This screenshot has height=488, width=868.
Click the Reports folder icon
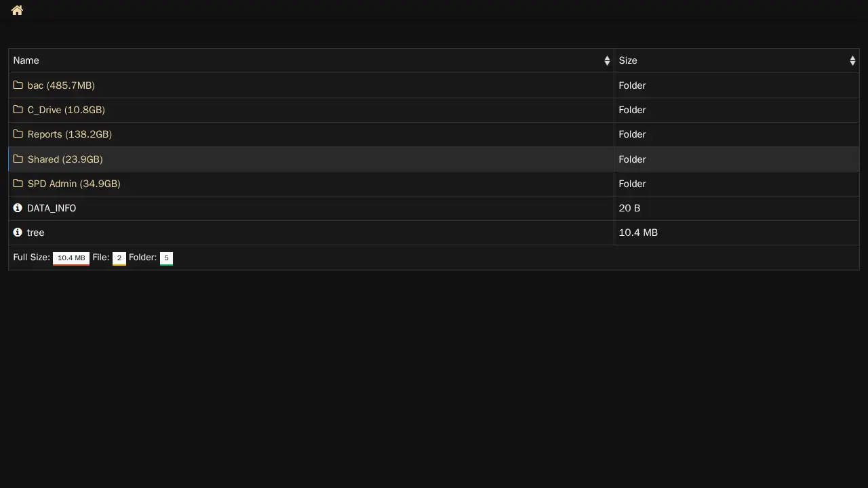point(18,134)
